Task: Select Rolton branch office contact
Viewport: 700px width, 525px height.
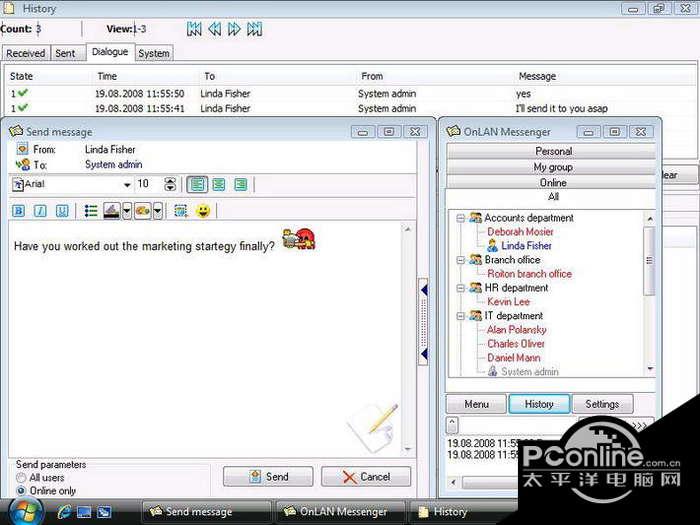Action: [529, 274]
